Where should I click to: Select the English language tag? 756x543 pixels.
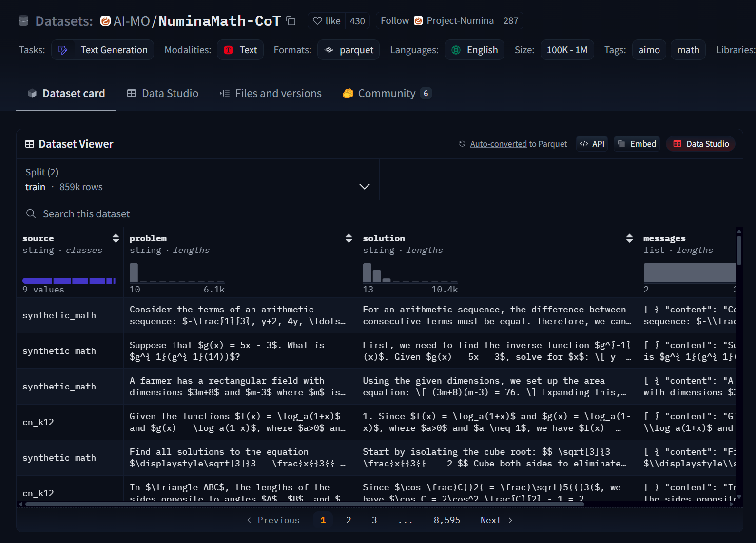pos(474,50)
